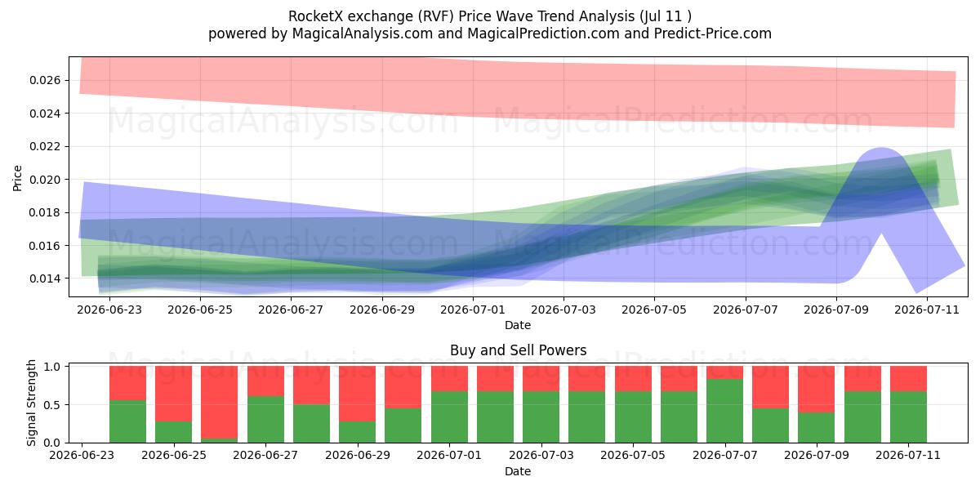
Task: Click the green buy bar for 2026-07-01
Action: pos(449,417)
